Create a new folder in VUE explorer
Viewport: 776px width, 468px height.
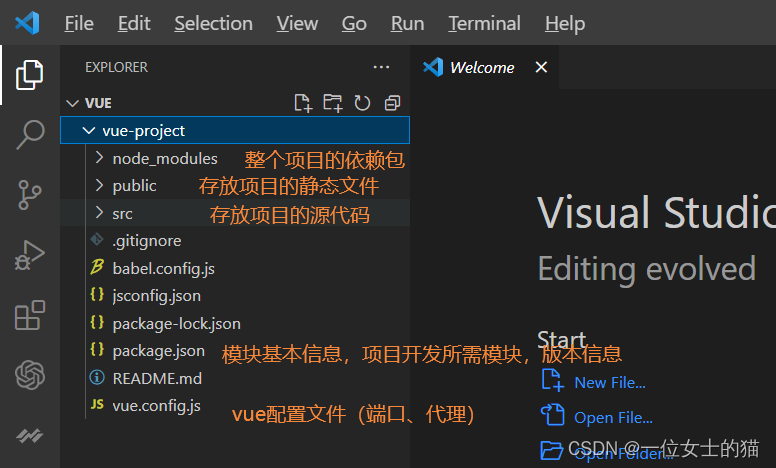point(333,103)
